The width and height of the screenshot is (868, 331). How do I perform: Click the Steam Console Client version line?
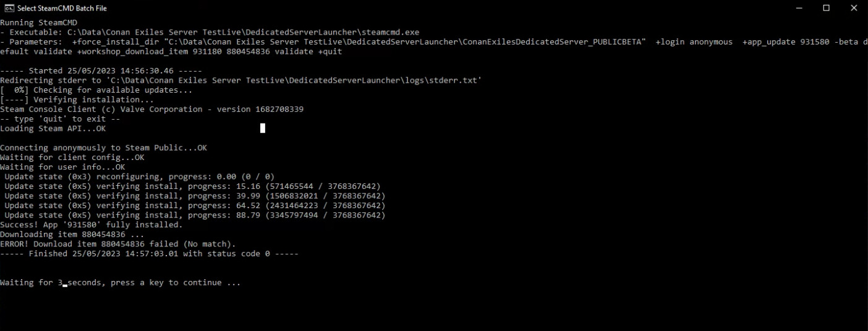click(151, 109)
